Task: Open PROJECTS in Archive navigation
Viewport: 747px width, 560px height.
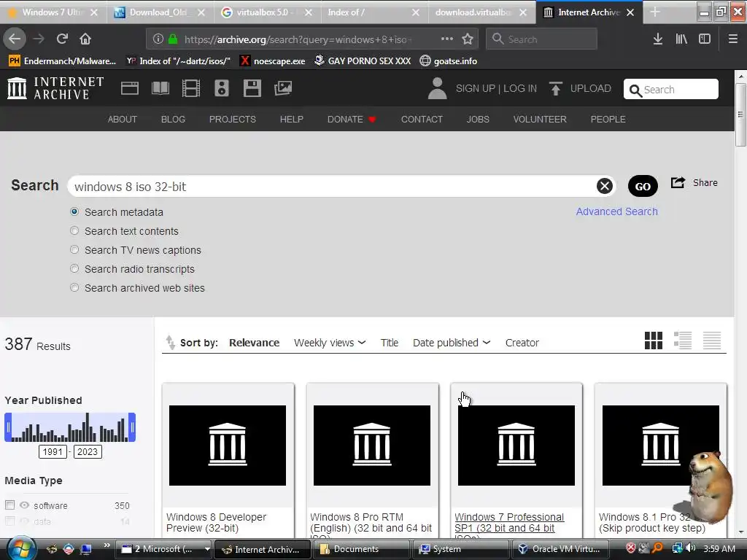Action: (233, 119)
